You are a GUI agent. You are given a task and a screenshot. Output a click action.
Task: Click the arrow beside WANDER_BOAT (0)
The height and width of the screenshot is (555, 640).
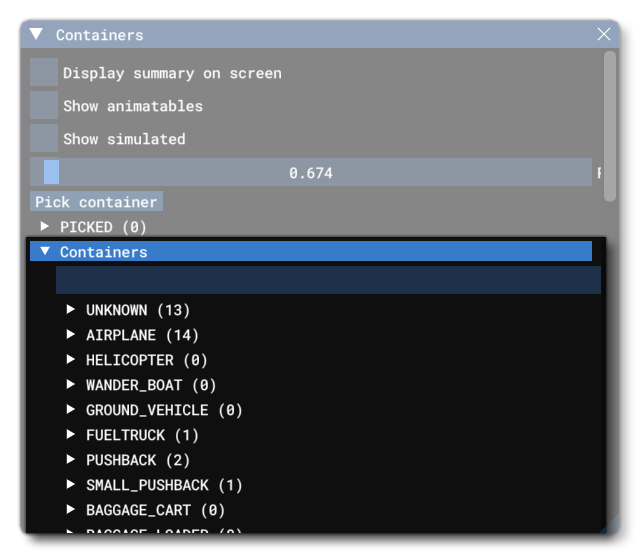tap(71, 385)
